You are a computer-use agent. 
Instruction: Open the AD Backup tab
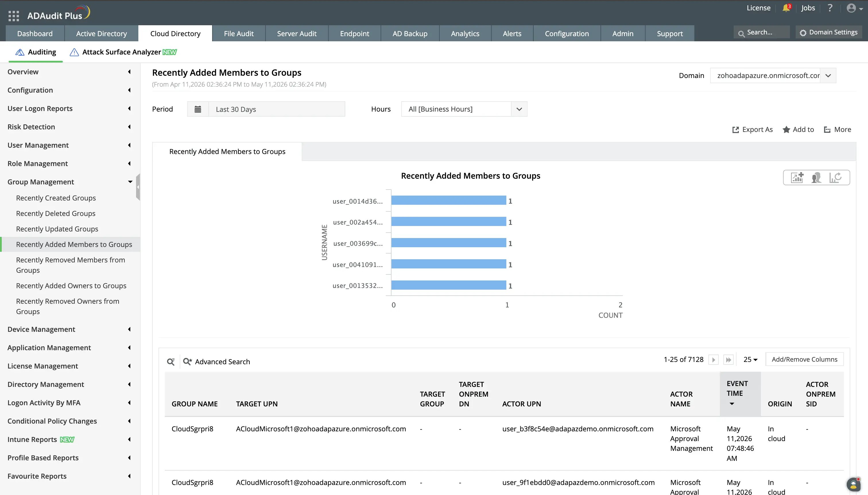pyautogui.click(x=410, y=33)
